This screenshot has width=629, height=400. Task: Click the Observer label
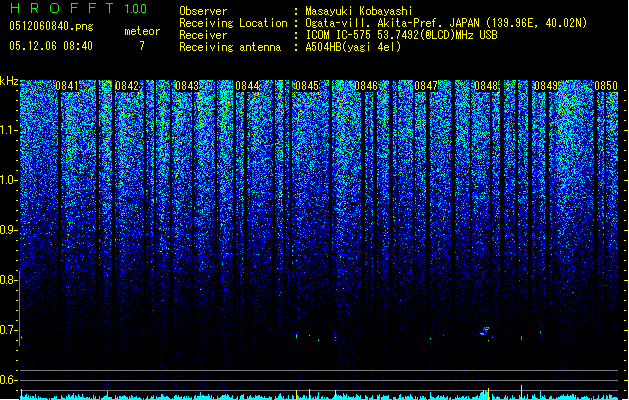pos(203,11)
